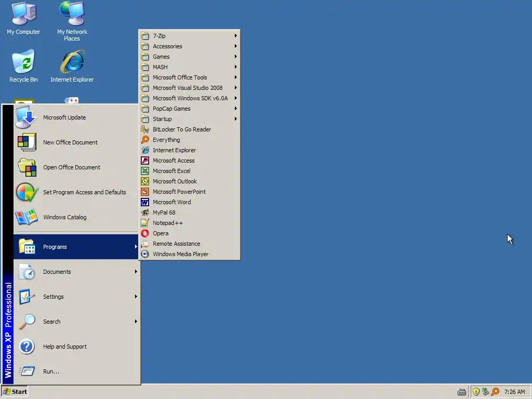Click the Microsoft Excel icon
Viewport: 532px width, 399px height.
[x=145, y=171]
